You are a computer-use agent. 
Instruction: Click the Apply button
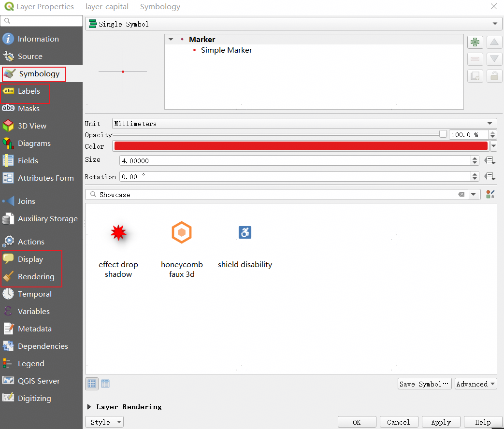pos(441,422)
